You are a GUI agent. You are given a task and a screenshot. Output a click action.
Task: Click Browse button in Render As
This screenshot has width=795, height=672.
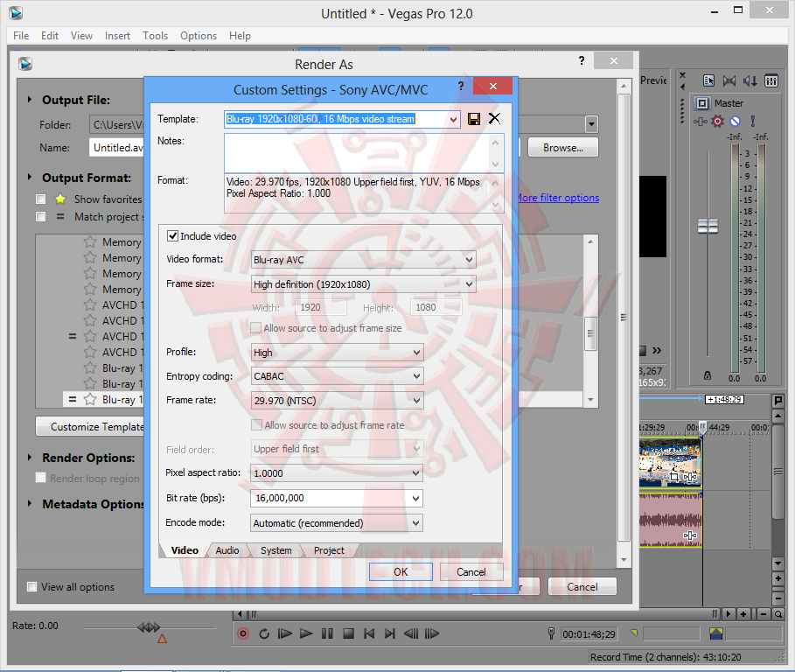pyautogui.click(x=562, y=148)
